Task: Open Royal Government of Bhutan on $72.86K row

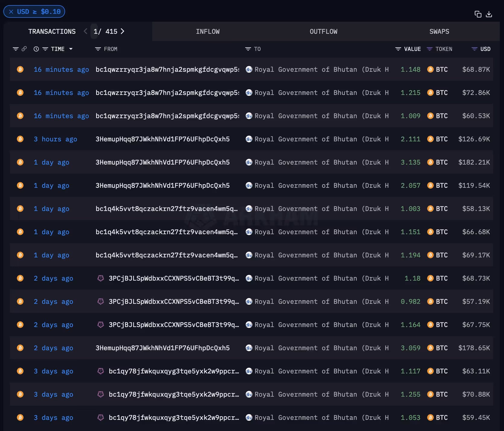Action: pyautogui.click(x=322, y=93)
